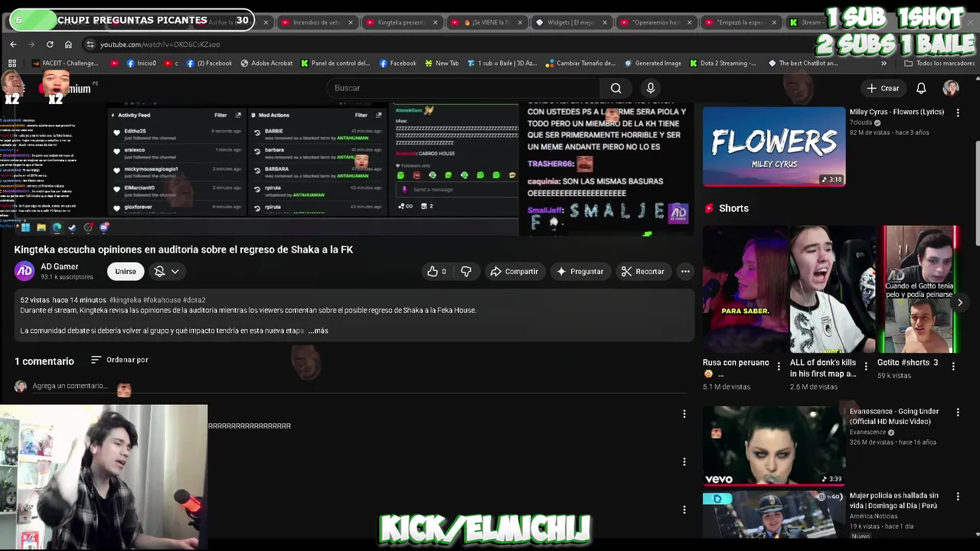Open Generated Image bookmark
The width and height of the screenshot is (980, 551).
[653, 64]
